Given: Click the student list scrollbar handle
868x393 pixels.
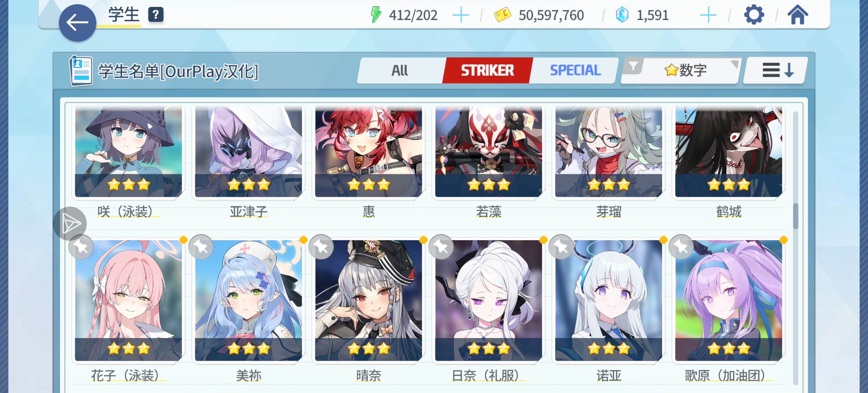Looking at the screenshot, I should click(x=796, y=216).
